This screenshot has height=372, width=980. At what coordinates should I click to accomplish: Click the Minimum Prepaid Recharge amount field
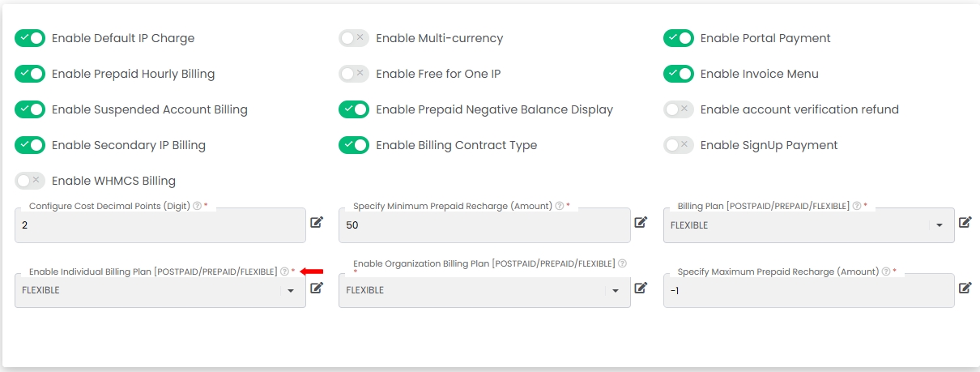click(484, 225)
